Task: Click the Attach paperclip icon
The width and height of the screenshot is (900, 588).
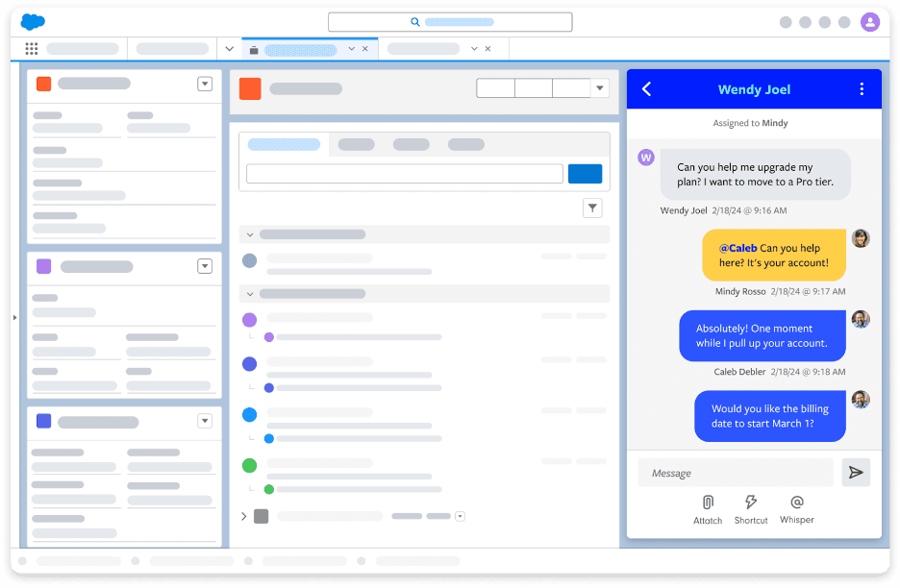Action: click(x=708, y=502)
